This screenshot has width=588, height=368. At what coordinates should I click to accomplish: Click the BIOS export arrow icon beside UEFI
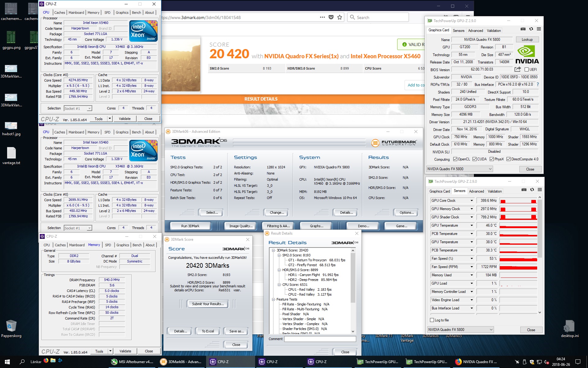(x=518, y=69)
